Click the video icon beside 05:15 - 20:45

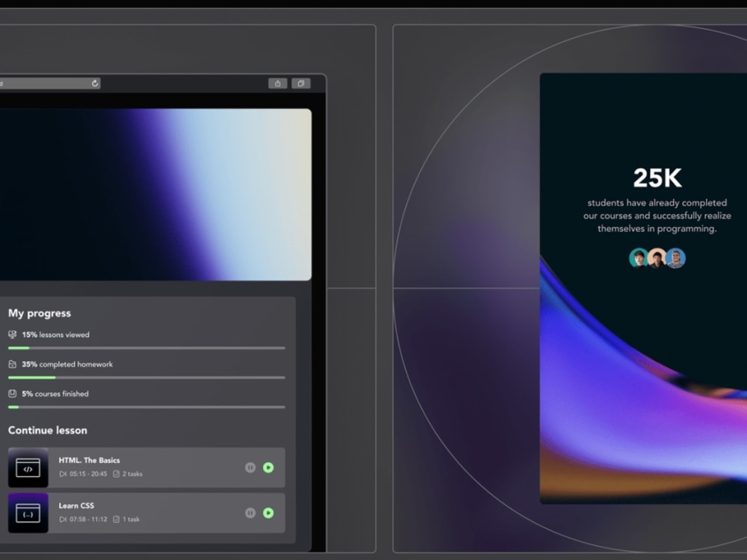point(63,474)
